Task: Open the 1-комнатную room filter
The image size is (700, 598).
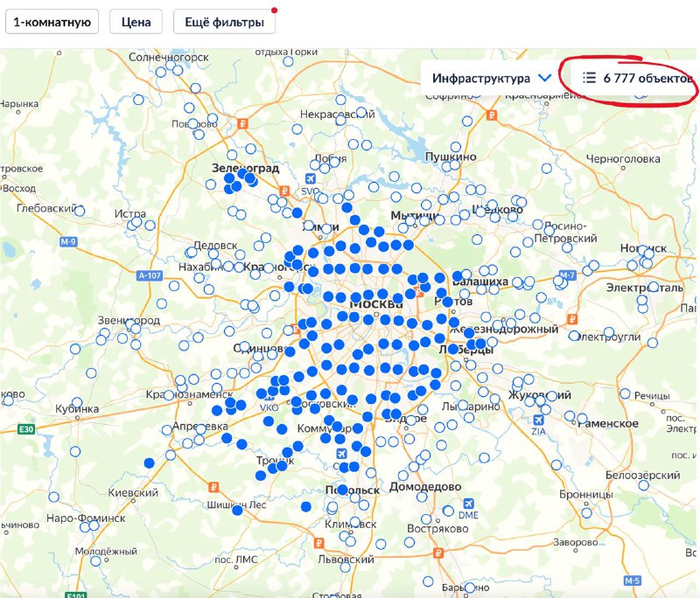Action: tap(52, 22)
